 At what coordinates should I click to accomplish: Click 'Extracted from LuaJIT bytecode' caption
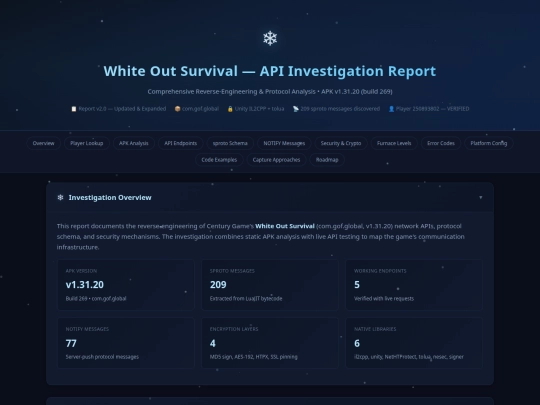246,299
